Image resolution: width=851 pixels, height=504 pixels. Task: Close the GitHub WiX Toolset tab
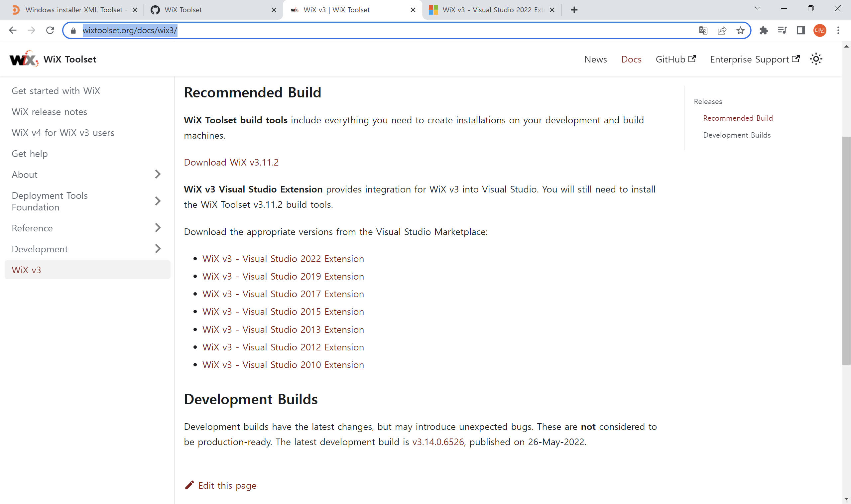[274, 10]
